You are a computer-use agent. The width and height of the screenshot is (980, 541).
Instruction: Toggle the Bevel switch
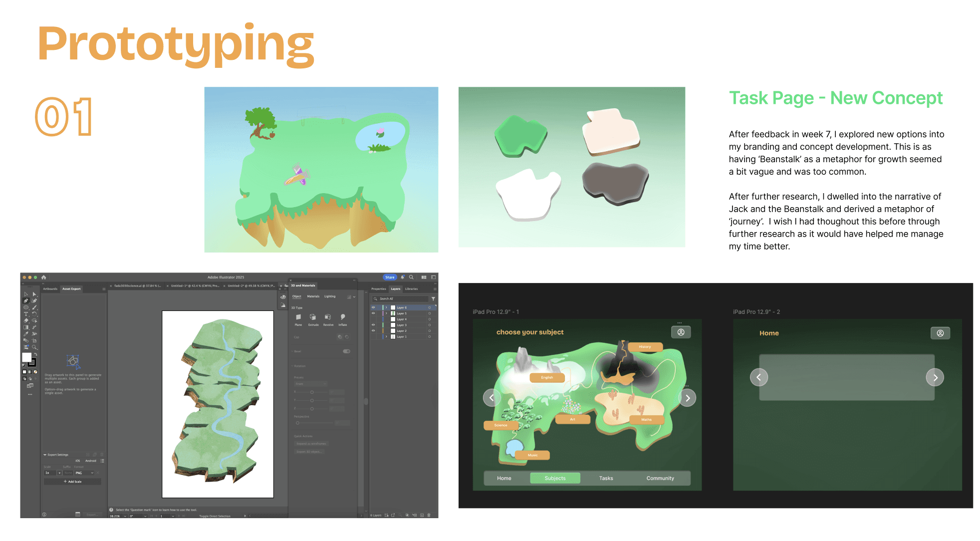click(346, 351)
